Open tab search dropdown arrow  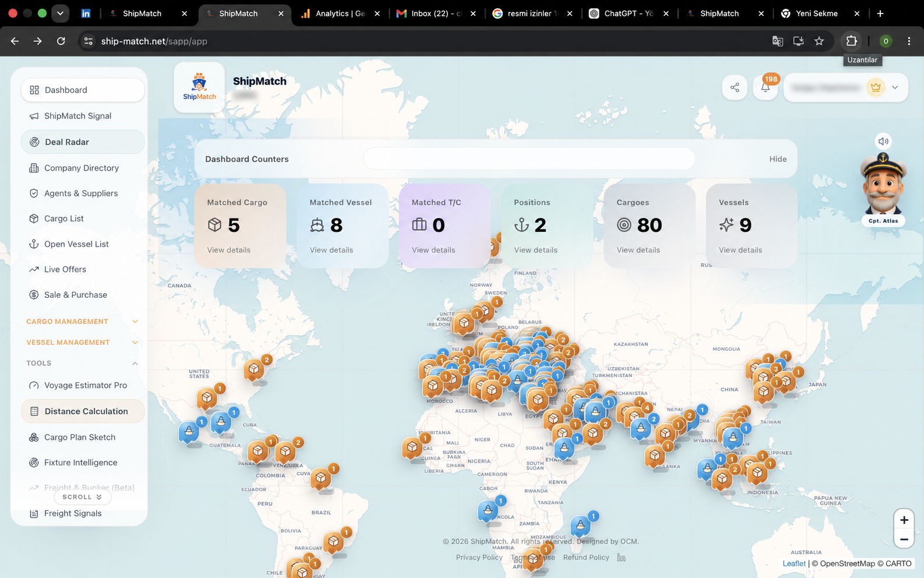[x=60, y=13]
